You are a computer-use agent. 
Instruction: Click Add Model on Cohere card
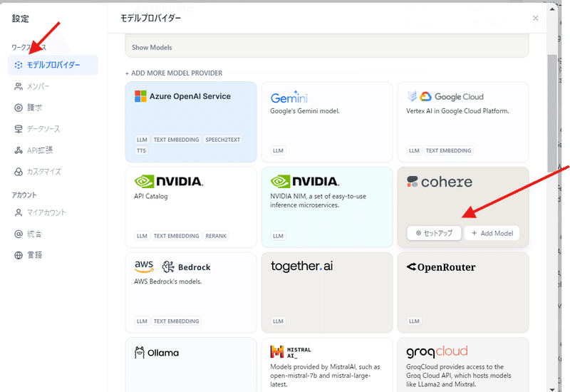[492, 233]
